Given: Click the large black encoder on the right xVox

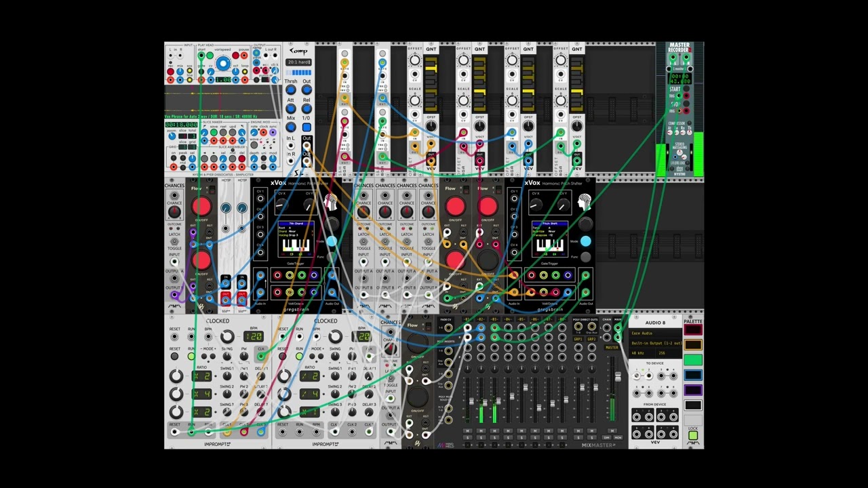Looking at the screenshot, I should (x=586, y=224).
